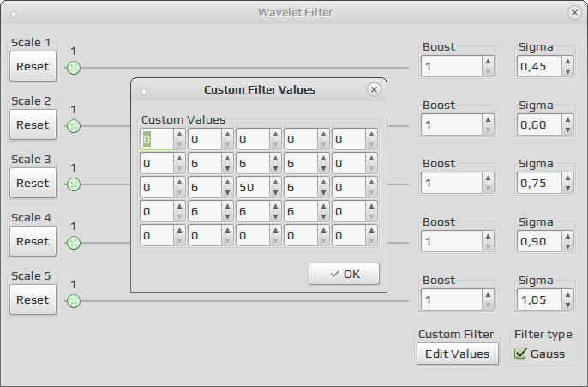This screenshot has height=387, width=588.
Task: Decrease the center custom value 50
Action: pos(276,192)
